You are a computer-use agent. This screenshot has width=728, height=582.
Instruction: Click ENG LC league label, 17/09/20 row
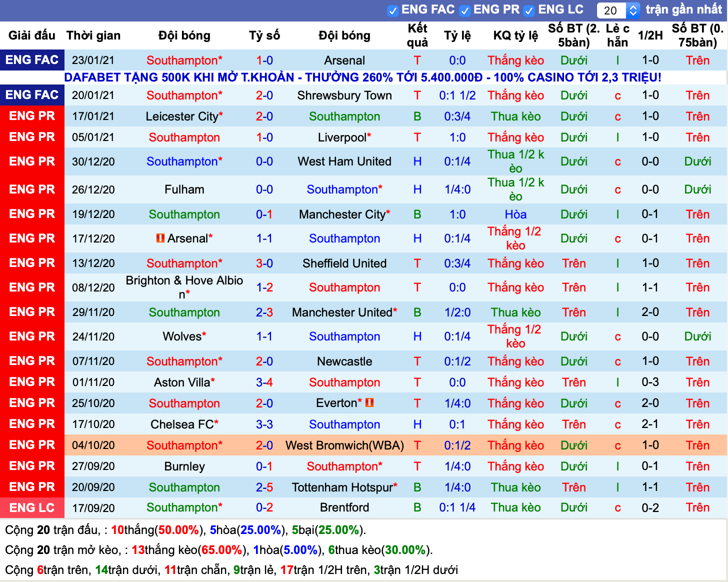click(32, 507)
